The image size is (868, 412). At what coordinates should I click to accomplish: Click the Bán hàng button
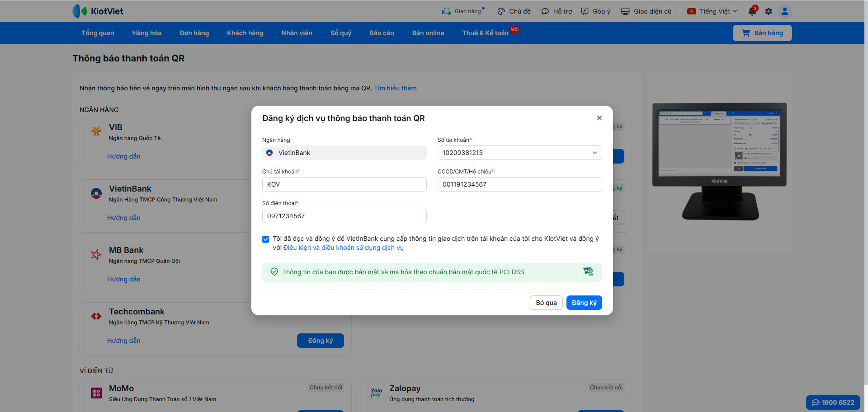click(762, 33)
